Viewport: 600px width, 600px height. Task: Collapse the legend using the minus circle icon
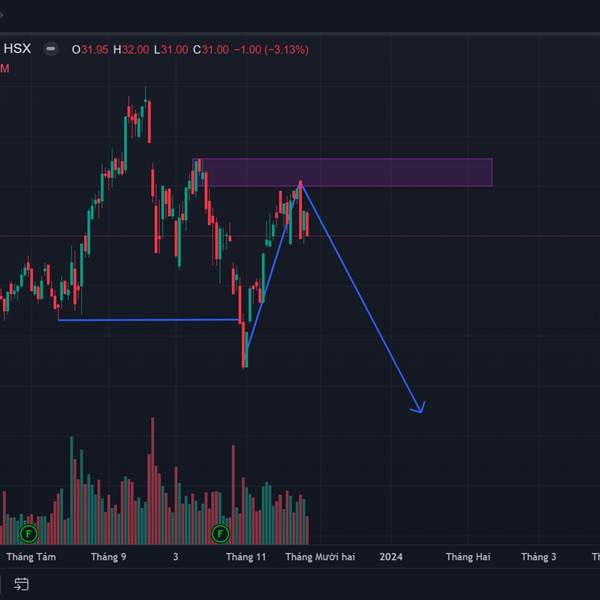click(x=51, y=49)
